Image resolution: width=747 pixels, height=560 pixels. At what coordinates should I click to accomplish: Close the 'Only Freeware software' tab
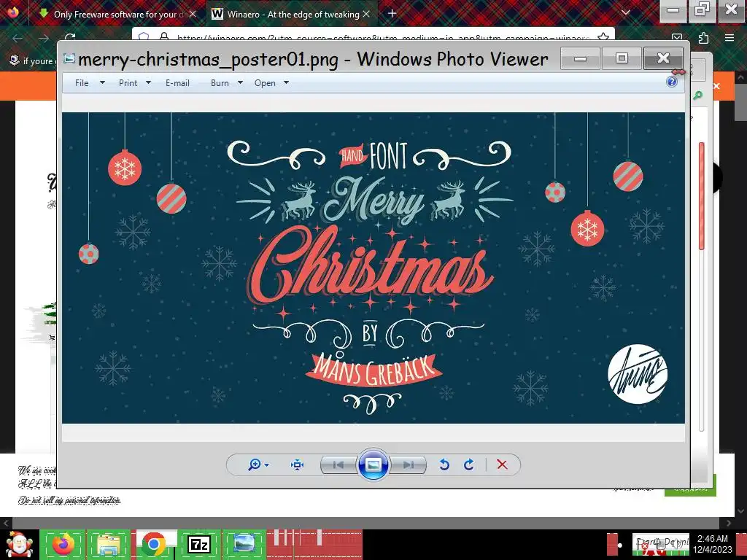[193, 15]
